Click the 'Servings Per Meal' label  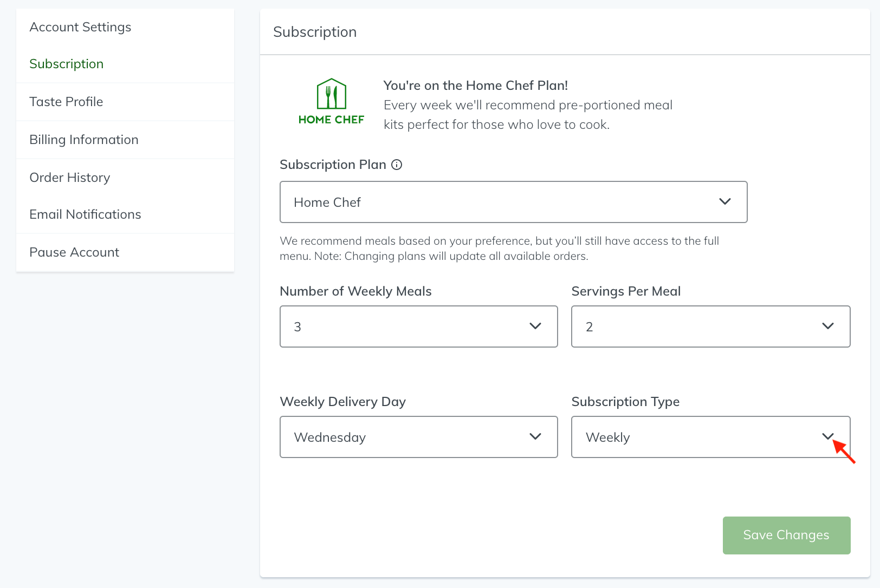pos(626,291)
